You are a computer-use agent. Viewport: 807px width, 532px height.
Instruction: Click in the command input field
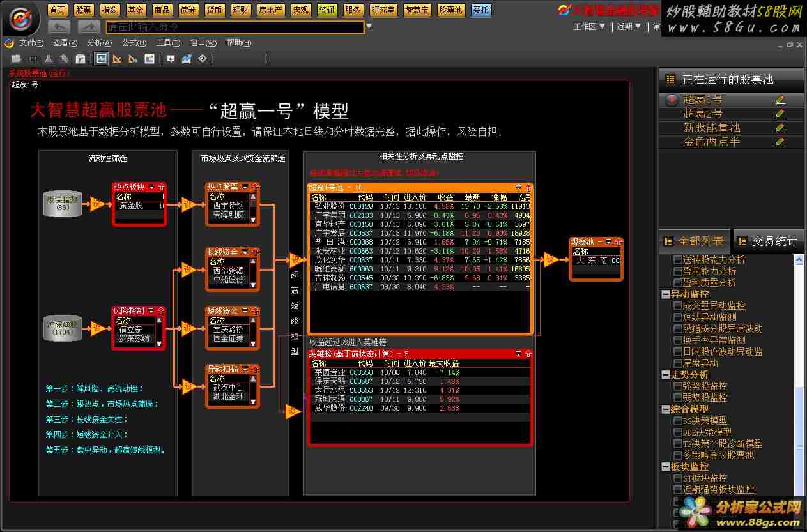[235, 27]
